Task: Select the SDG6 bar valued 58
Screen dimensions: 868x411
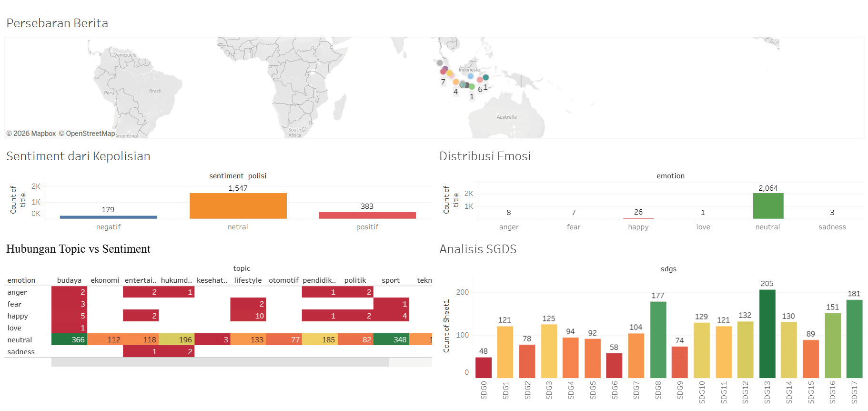Action: (614, 366)
